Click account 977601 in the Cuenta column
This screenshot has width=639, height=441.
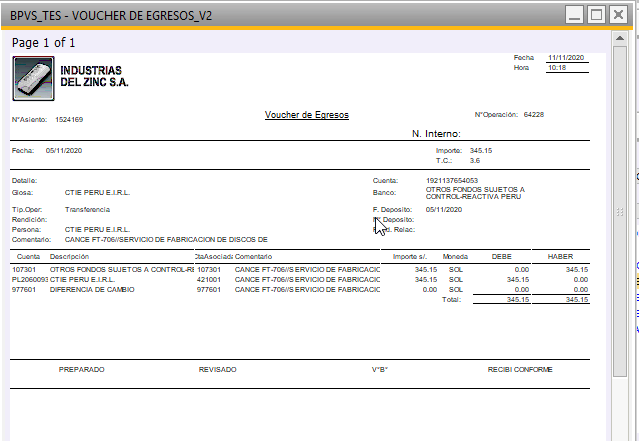coord(24,290)
